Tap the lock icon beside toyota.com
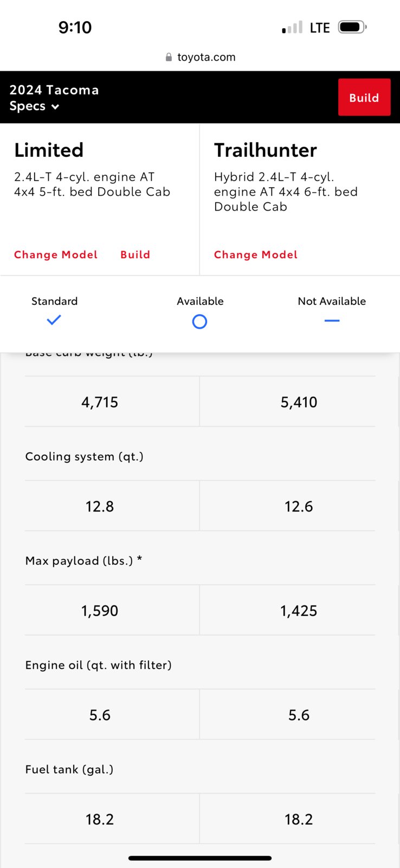The width and height of the screenshot is (400, 868). pyautogui.click(x=169, y=57)
